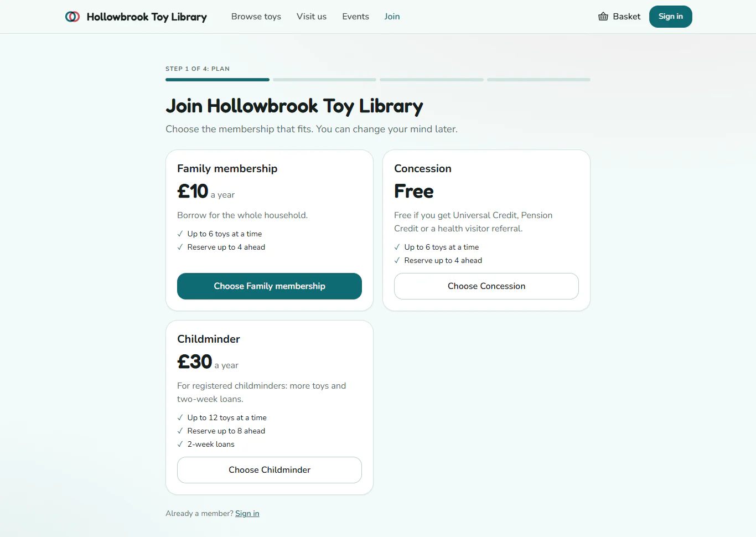Click third progress bar segment

pyautogui.click(x=432, y=80)
